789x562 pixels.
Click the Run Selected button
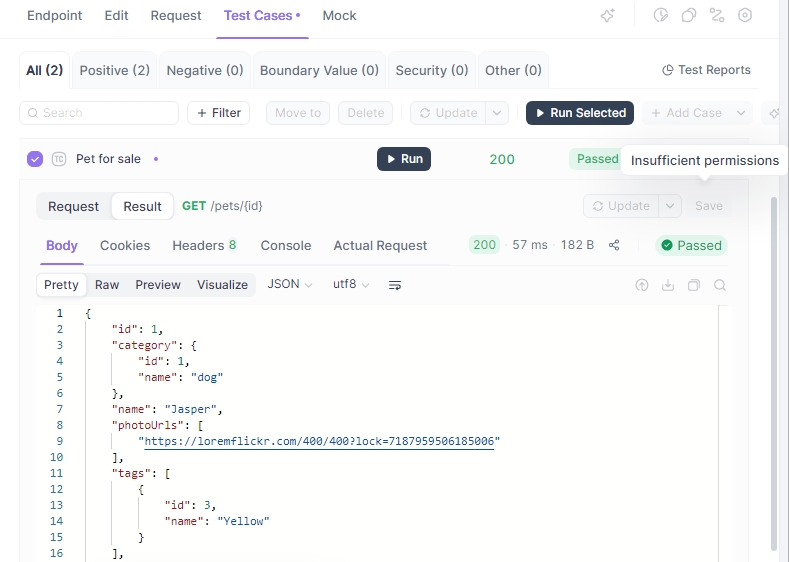tap(580, 113)
